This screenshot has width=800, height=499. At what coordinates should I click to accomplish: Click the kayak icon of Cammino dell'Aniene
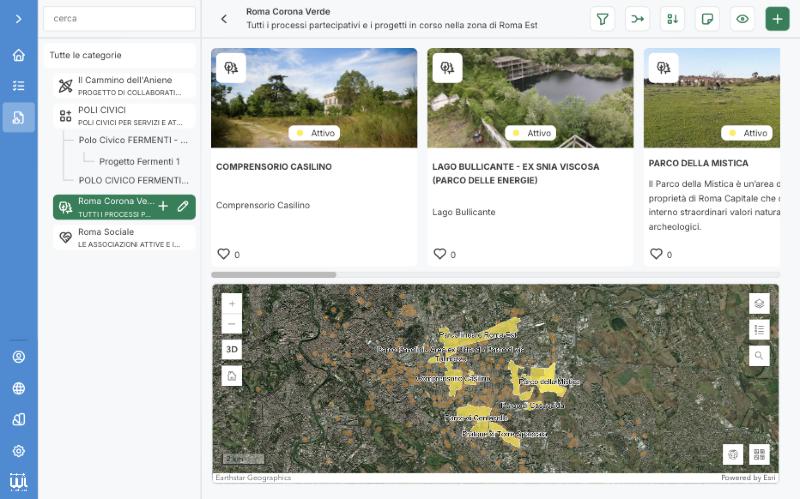point(65,86)
